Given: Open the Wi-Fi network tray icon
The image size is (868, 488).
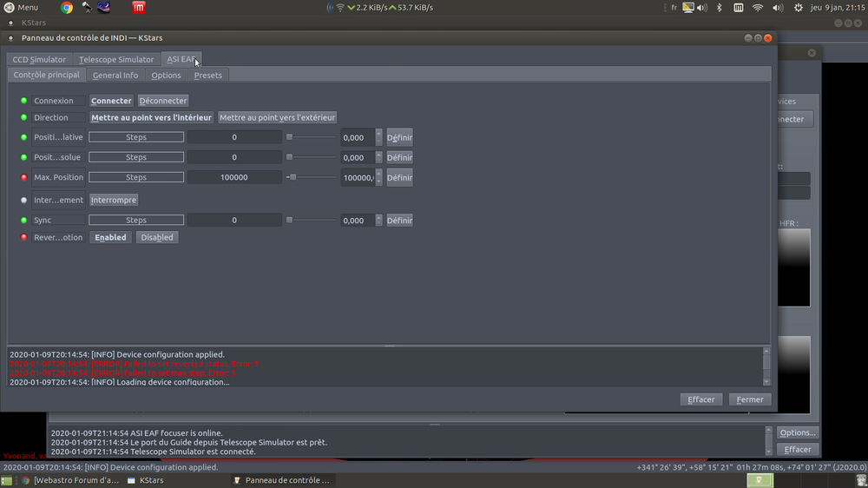Looking at the screenshot, I should click(x=757, y=7).
